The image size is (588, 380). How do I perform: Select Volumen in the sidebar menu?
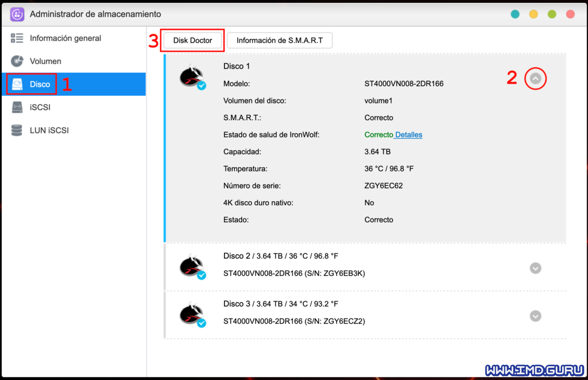[x=45, y=62]
